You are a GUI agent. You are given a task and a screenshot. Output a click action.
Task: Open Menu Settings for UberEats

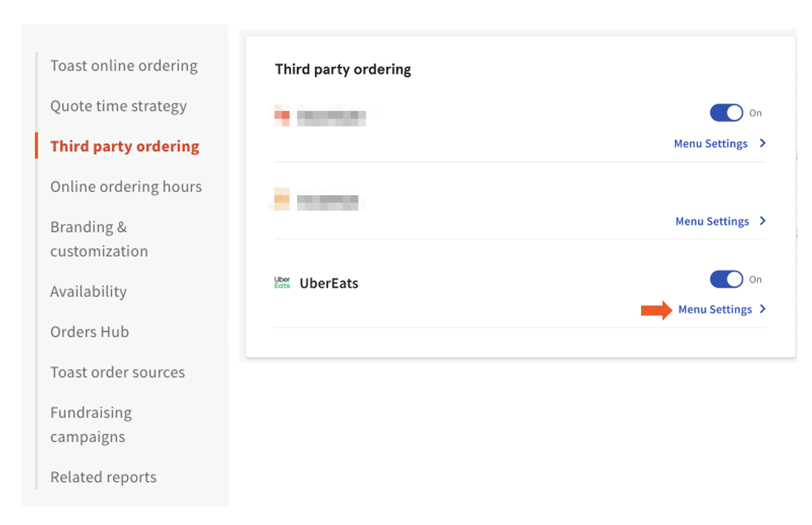pyautogui.click(x=716, y=309)
